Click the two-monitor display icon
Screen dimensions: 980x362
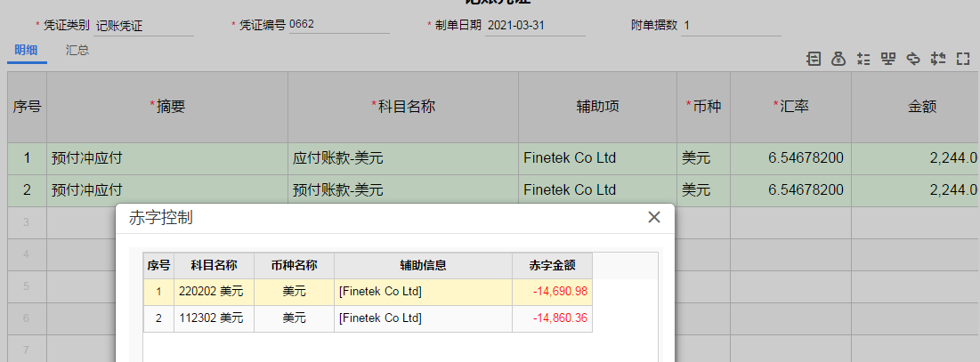888,59
